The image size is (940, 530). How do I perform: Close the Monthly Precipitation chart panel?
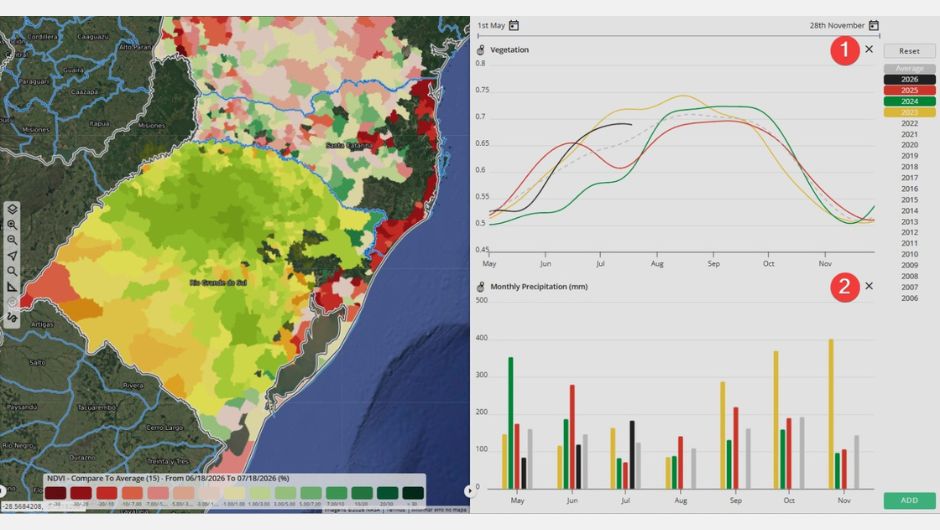[x=869, y=286]
